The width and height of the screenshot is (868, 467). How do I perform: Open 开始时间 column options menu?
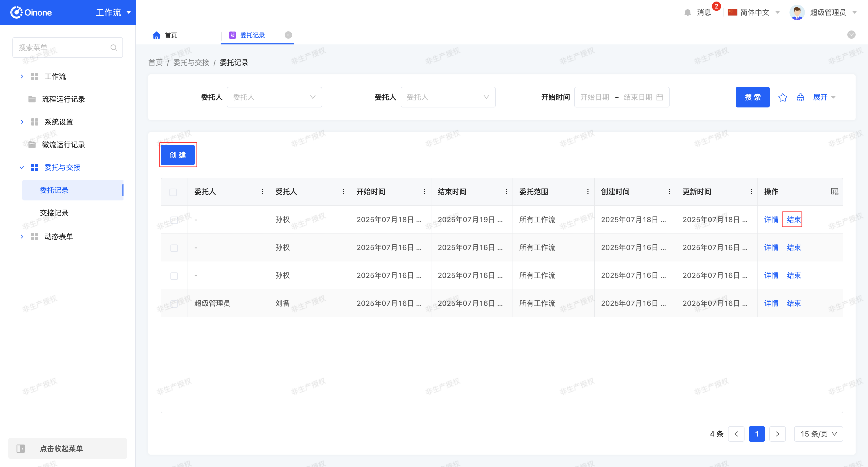point(424,191)
